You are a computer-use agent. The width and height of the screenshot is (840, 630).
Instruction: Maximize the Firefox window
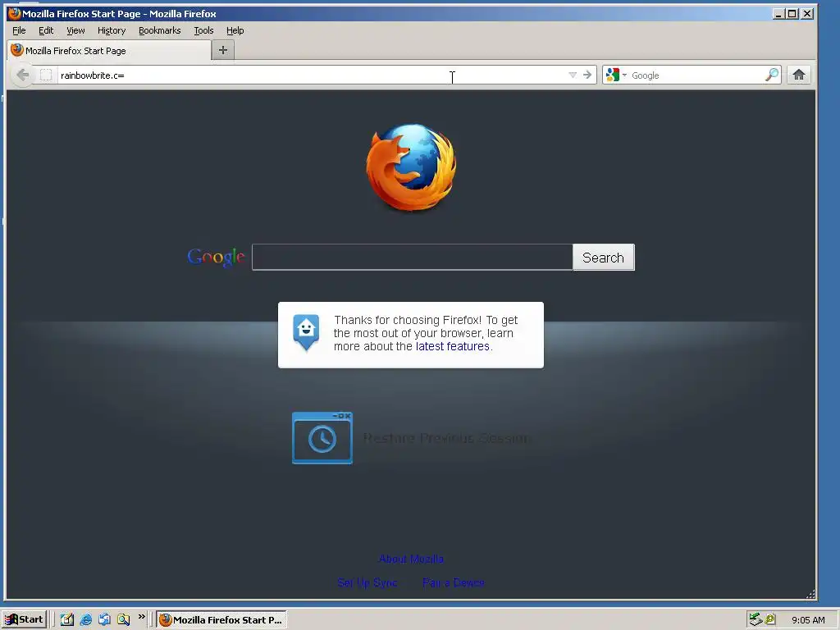pos(792,13)
